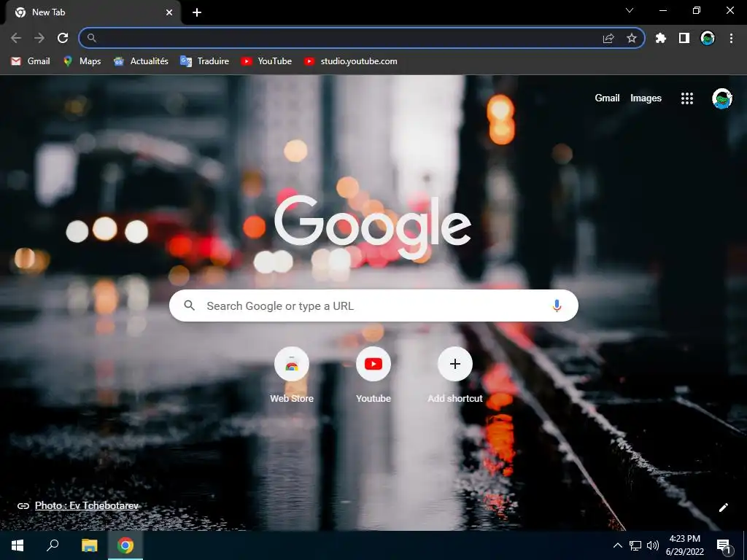
Task: Click the share page icon in address bar
Action: click(x=608, y=38)
